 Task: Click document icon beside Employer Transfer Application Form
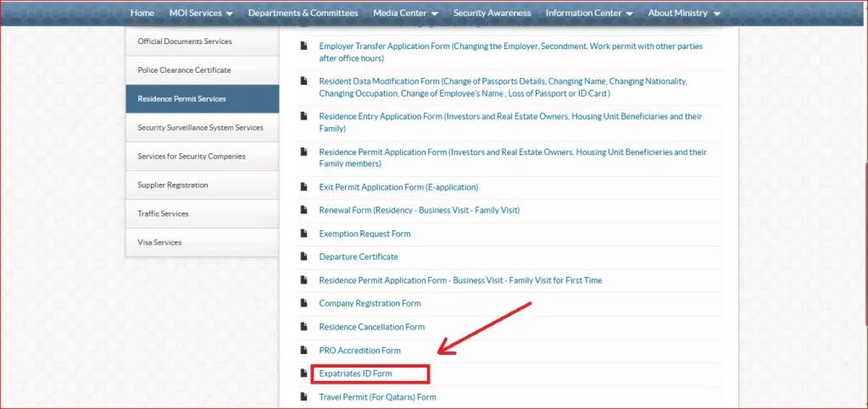[303, 47]
